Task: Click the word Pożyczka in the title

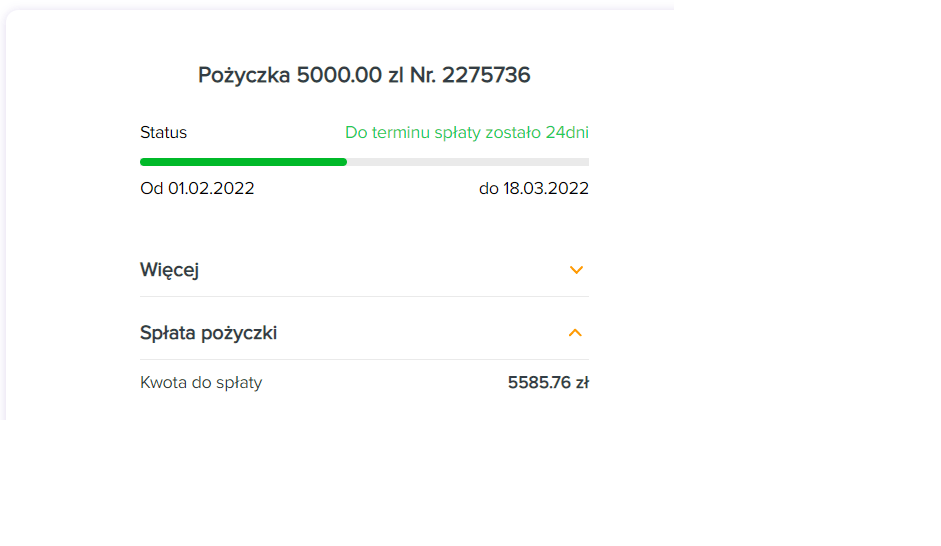Action: [244, 75]
